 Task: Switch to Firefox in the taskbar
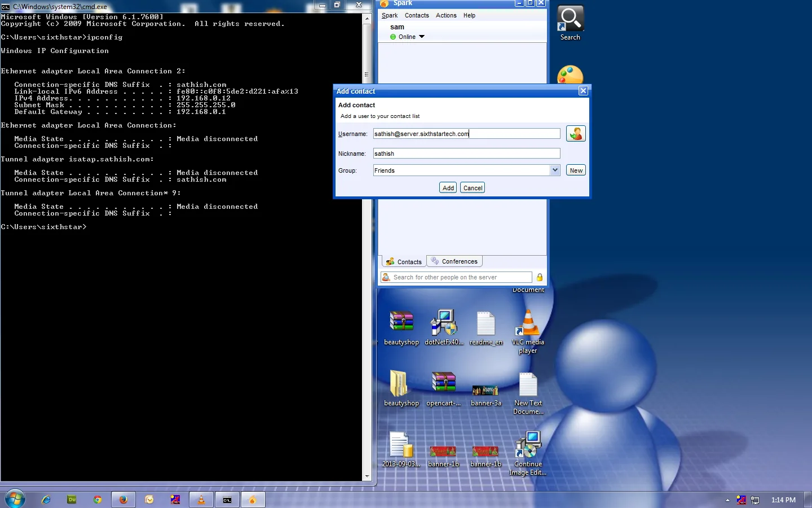(x=123, y=500)
